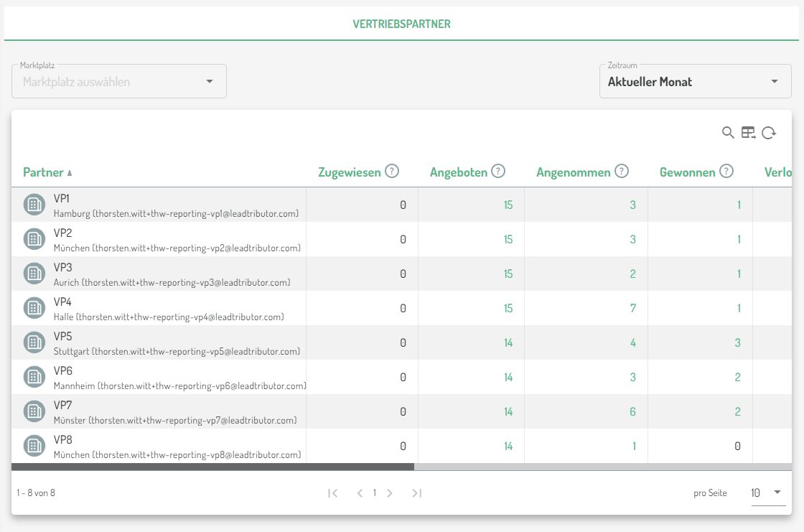Click help icon next to Zugewiesen

pos(392,172)
